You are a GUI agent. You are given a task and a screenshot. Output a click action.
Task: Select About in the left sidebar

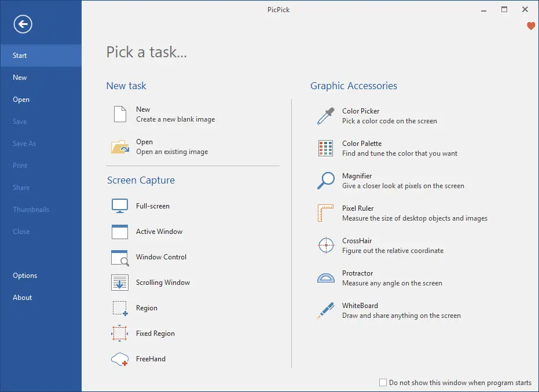tap(23, 298)
